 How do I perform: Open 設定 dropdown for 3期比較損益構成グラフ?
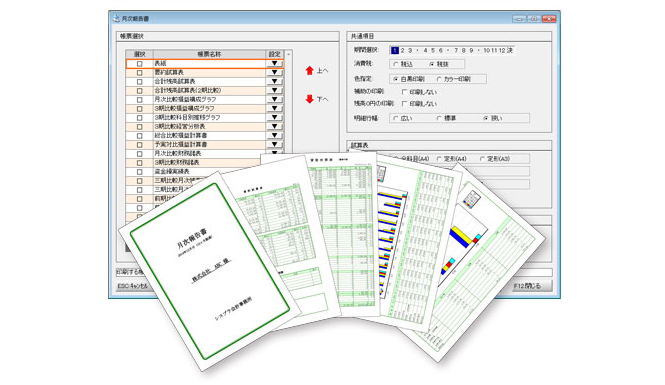click(x=275, y=109)
